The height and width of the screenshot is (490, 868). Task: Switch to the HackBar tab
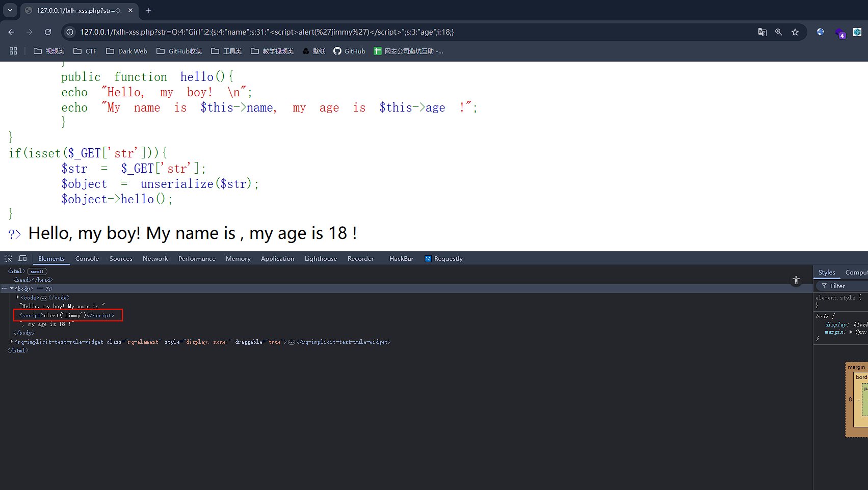pos(401,259)
